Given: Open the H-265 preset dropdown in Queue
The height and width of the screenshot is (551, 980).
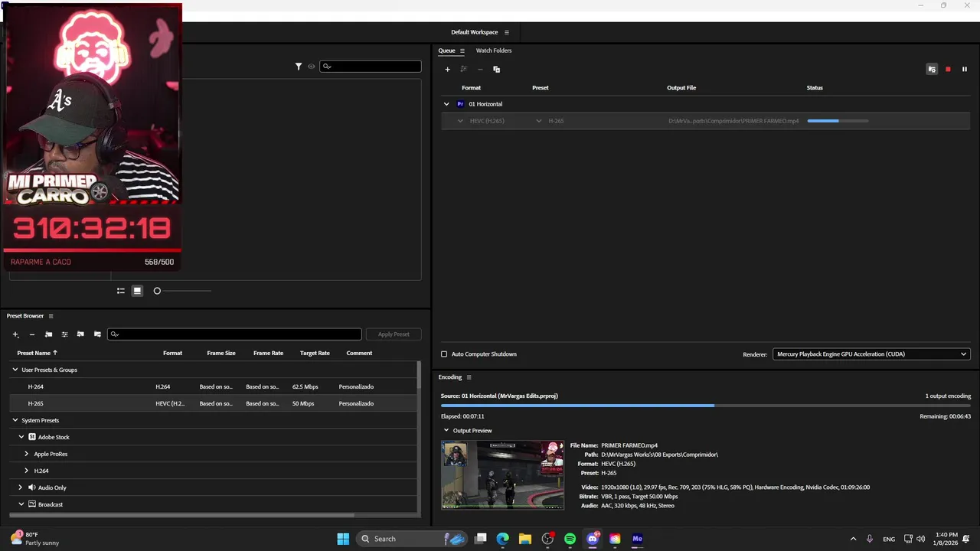Looking at the screenshot, I should click(539, 121).
